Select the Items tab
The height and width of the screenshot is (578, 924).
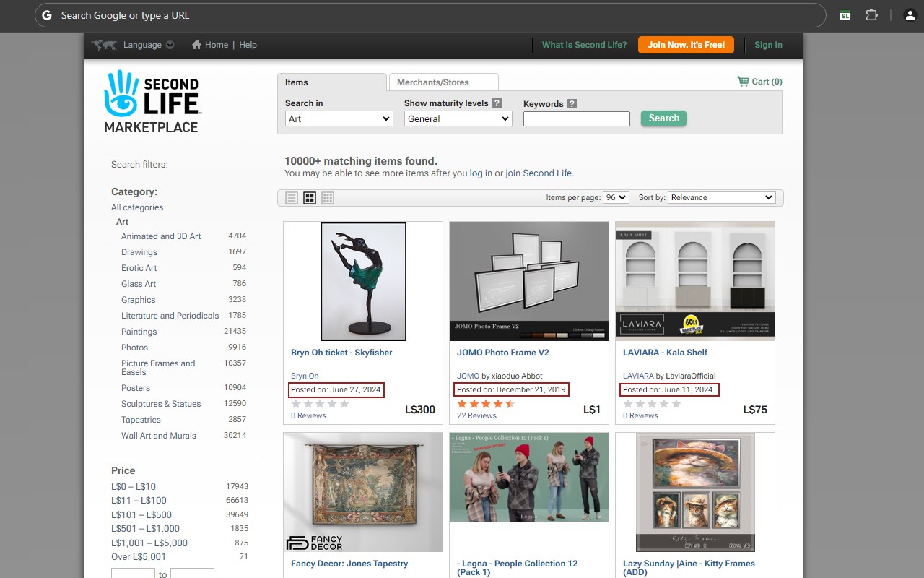point(332,82)
